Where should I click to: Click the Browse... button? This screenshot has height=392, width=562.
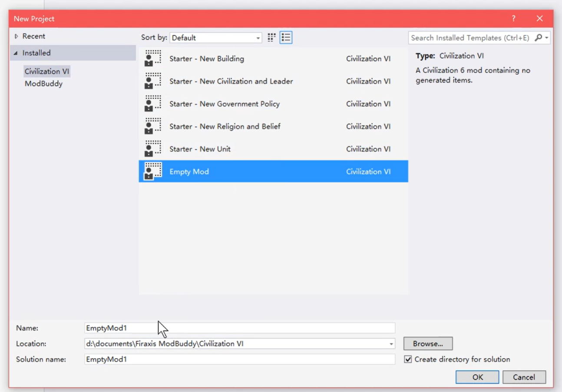[x=428, y=343]
